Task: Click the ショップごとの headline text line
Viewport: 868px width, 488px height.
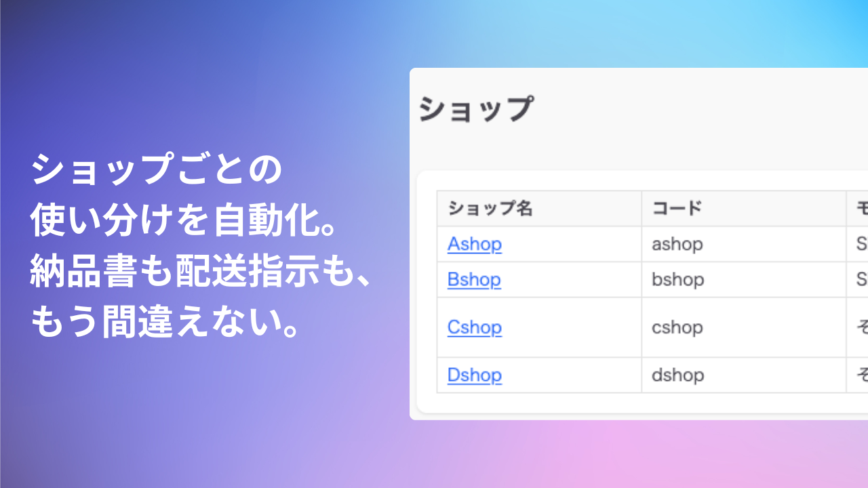Action: (156, 169)
